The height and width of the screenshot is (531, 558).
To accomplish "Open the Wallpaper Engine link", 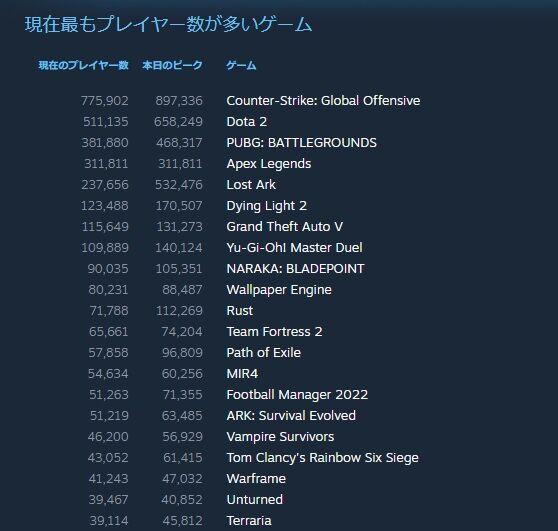I will point(279,290).
